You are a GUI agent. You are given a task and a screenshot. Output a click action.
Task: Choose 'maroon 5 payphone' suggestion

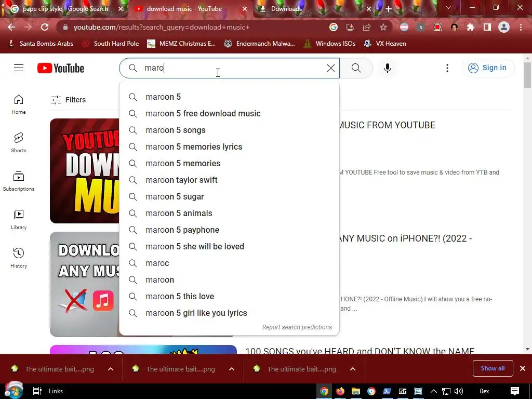coord(229,230)
